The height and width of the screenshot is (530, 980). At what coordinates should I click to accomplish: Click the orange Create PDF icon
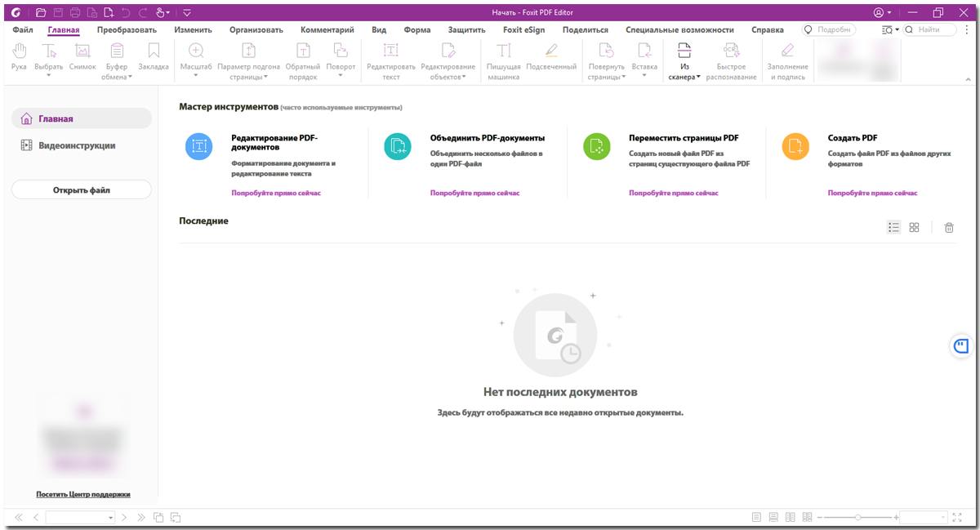(795, 147)
